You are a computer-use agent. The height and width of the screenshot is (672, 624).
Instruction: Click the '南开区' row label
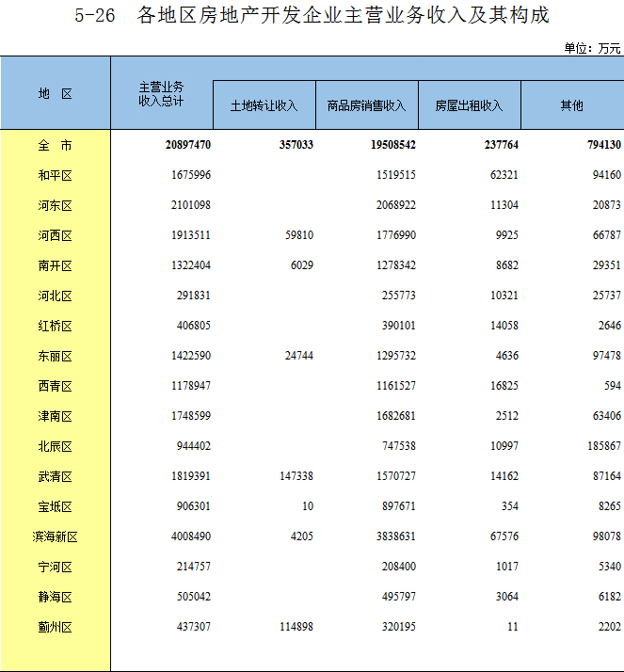(55, 265)
